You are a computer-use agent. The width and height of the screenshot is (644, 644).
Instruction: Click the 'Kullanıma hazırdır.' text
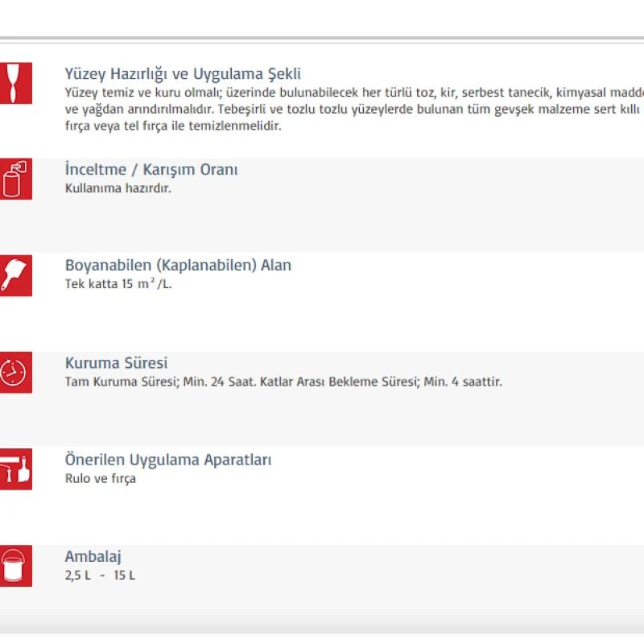coord(118,188)
